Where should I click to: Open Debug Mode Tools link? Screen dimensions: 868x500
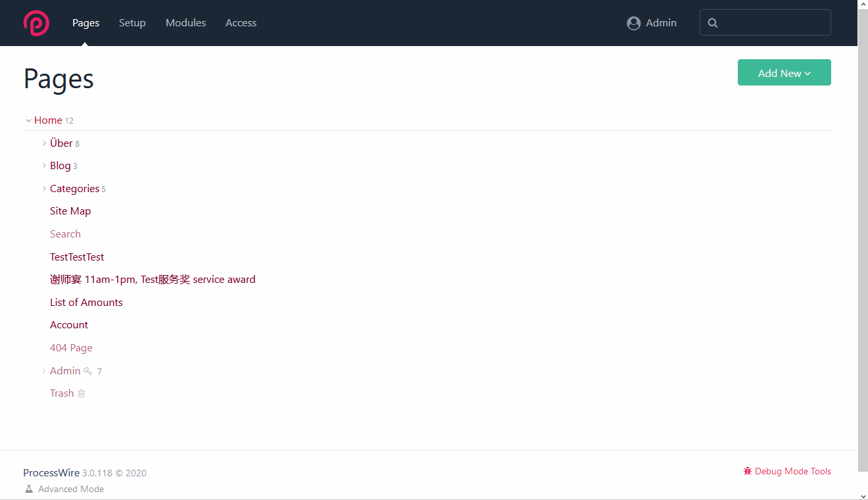[x=792, y=471]
